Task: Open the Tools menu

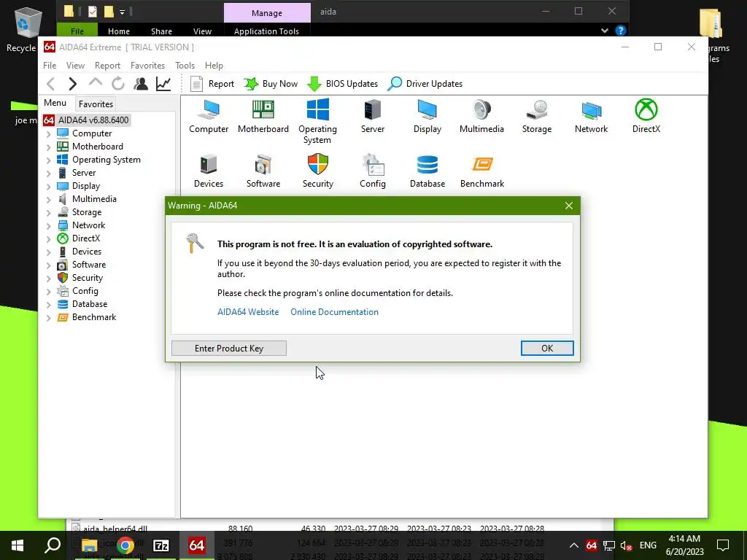Action: [x=185, y=65]
